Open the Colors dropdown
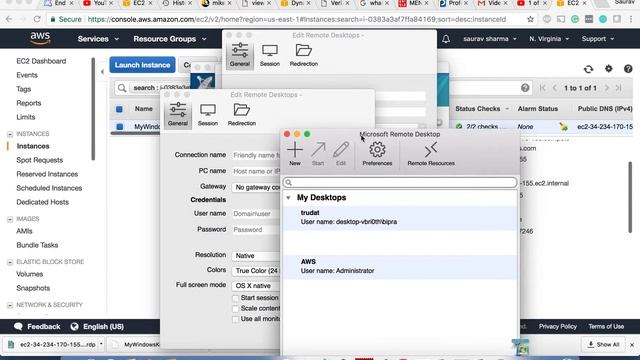This screenshot has width=640, height=360. (256, 271)
